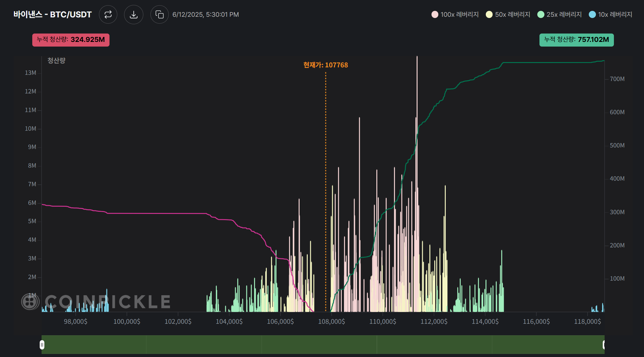Toggle the 10x 레버리지 legend series

pos(610,15)
